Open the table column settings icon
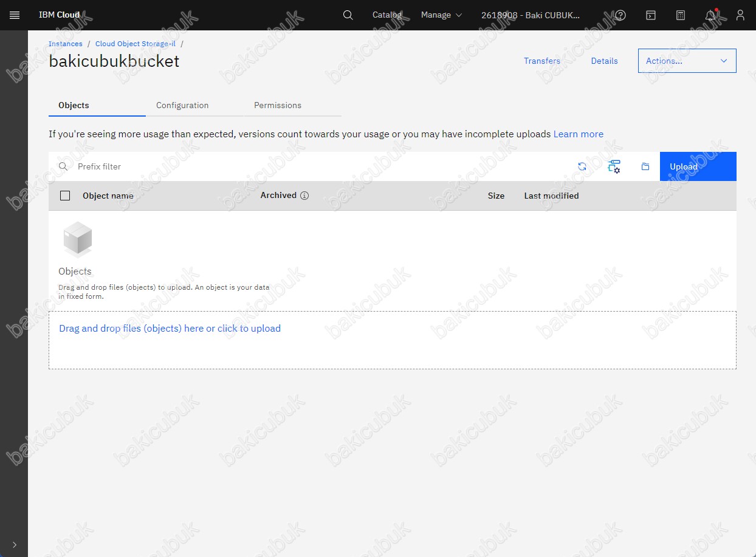This screenshot has height=557, width=756. [x=614, y=166]
